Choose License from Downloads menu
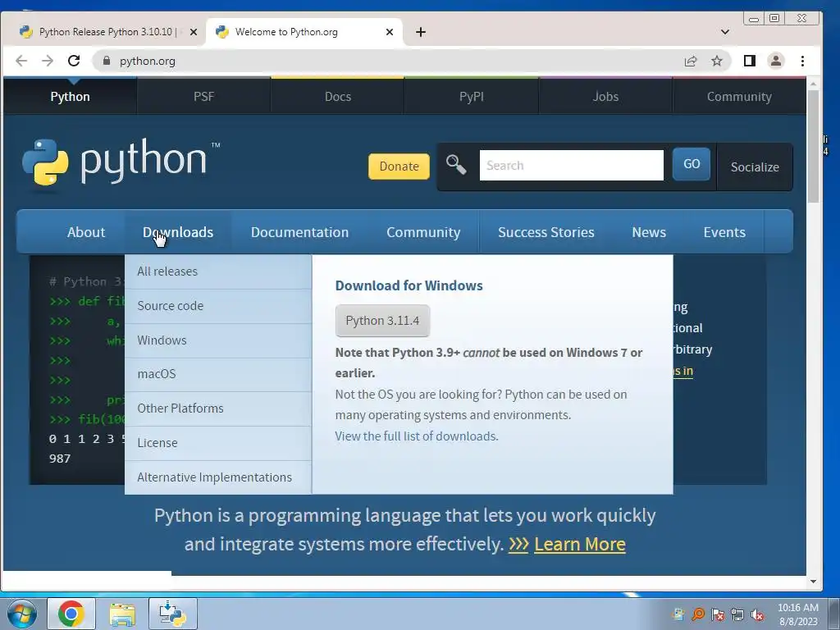The image size is (840, 630). [x=218, y=443]
